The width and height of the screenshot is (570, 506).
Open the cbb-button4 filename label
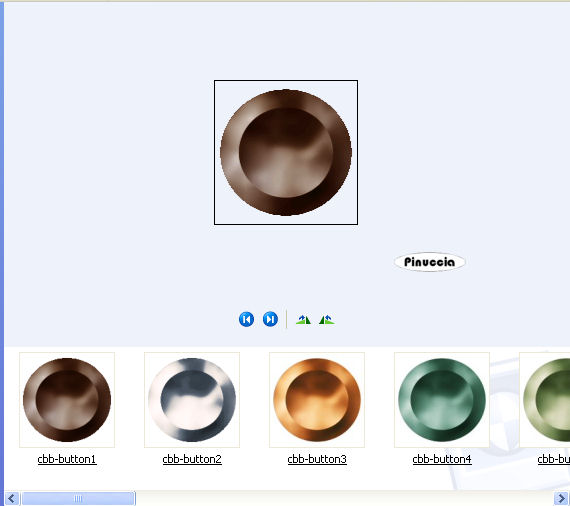442,459
